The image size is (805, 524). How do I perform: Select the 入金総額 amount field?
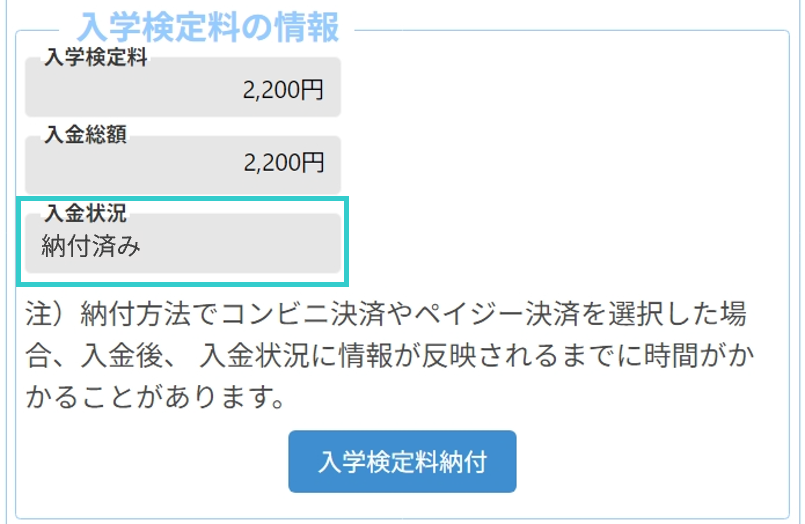tap(183, 164)
